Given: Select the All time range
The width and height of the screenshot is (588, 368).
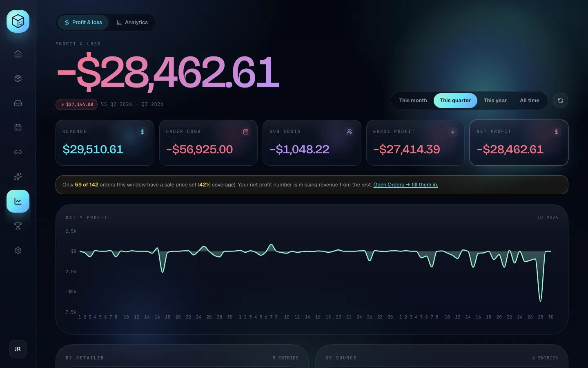Looking at the screenshot, I should (x=530, y=101).
